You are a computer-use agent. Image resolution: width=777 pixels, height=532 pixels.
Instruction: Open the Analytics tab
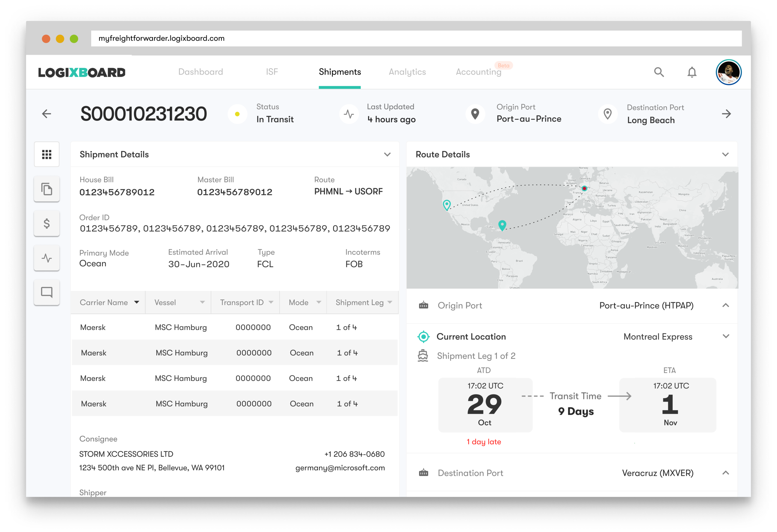[407, 72]
